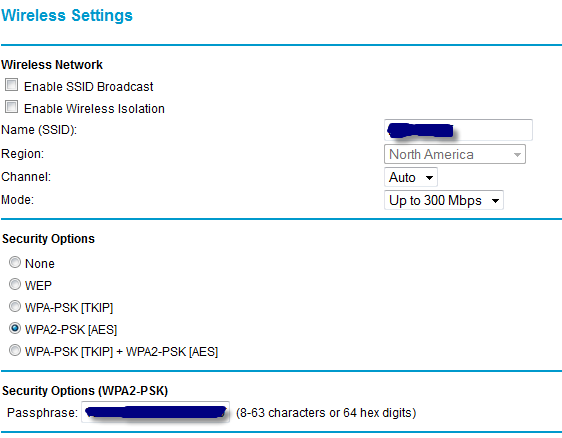Select the WPA2-PSK [AES] radio button
Viewport: 562px width, 438px height.
[15, 328]
